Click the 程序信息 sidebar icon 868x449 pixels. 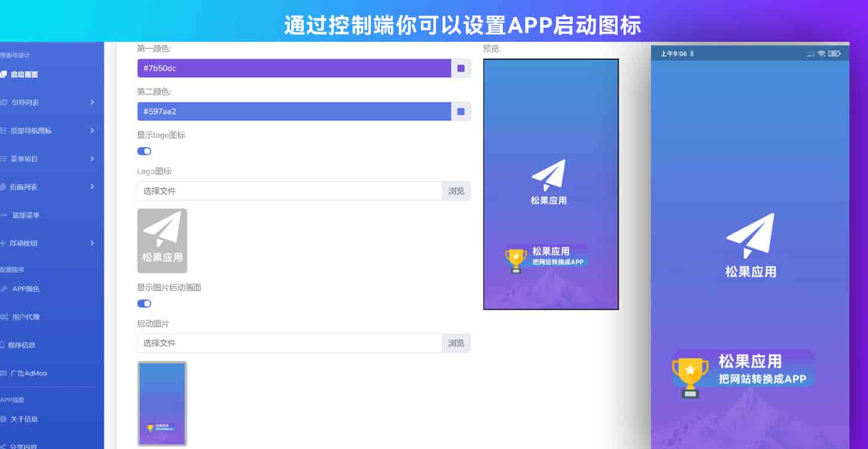(x=3, y=345)
